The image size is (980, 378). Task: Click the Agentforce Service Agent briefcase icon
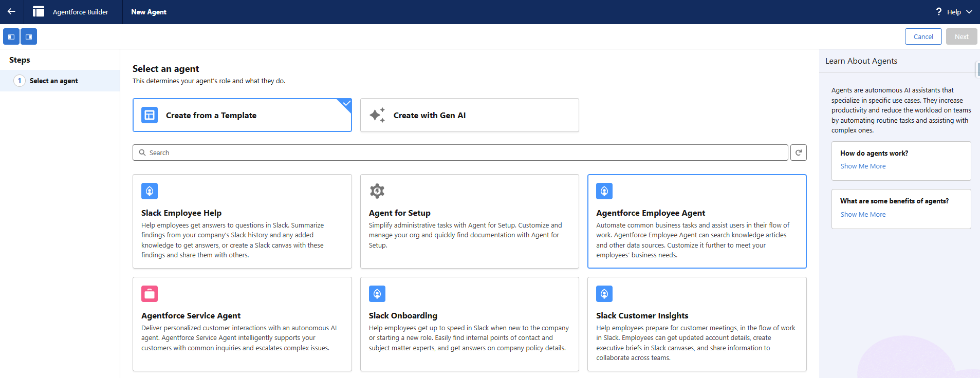tap(150, 294)
